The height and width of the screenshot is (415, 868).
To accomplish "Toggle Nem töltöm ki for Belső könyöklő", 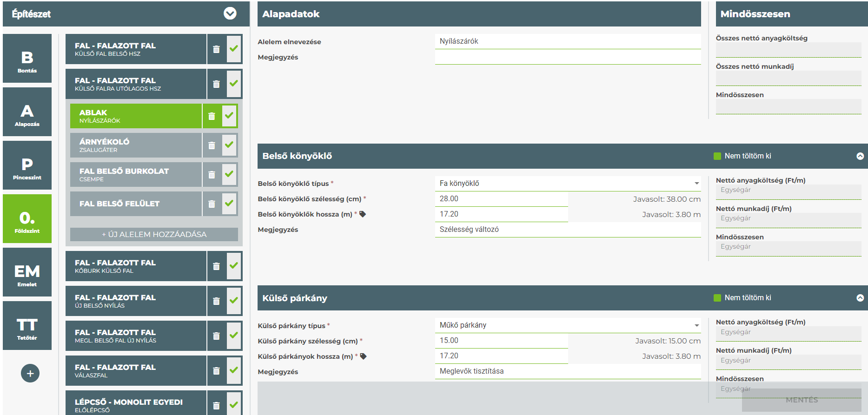I will pos(717,156).
